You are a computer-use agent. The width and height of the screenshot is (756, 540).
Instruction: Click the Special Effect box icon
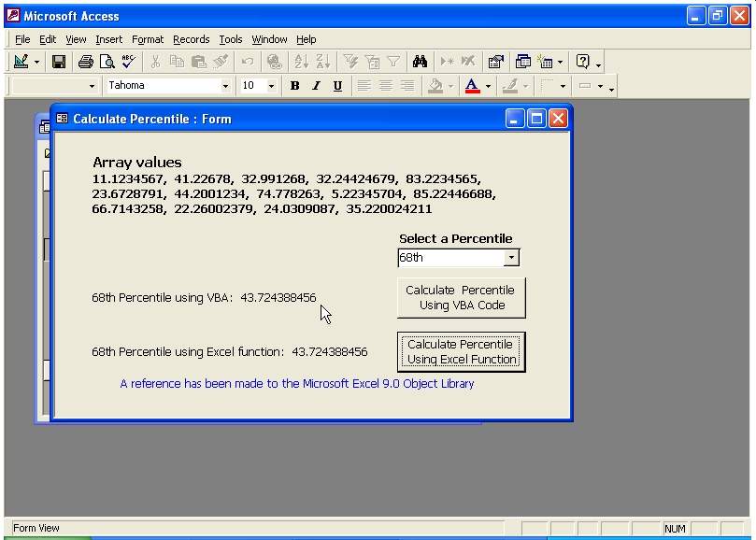pos(585,86)
